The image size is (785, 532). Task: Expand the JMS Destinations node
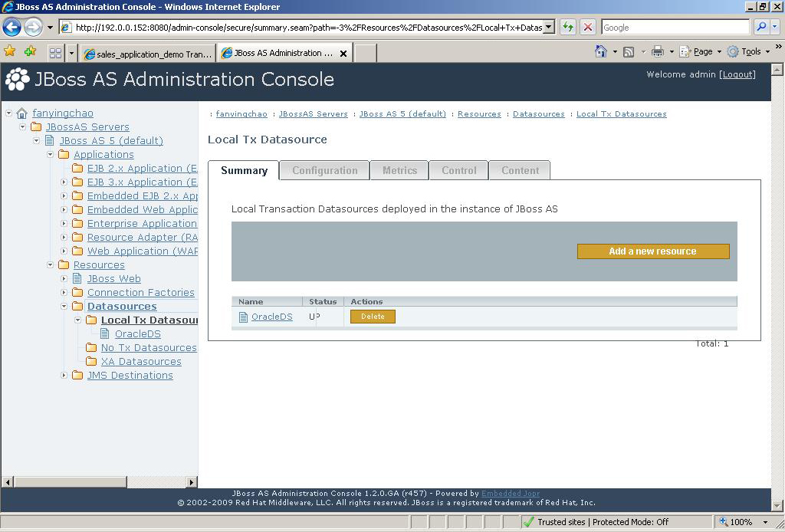click(x=64, y=375)
